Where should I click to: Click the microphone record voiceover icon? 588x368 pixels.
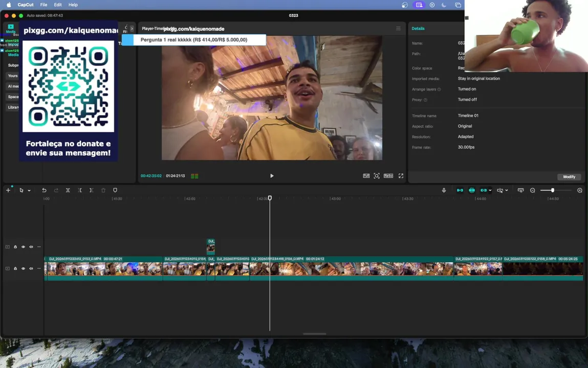click(444, 190)
